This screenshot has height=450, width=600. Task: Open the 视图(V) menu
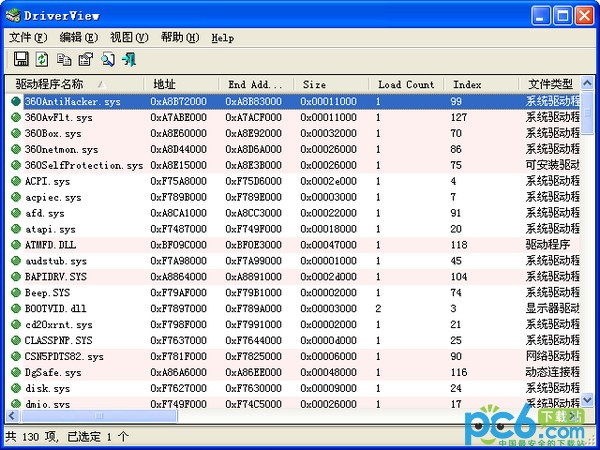coord(129,38)
